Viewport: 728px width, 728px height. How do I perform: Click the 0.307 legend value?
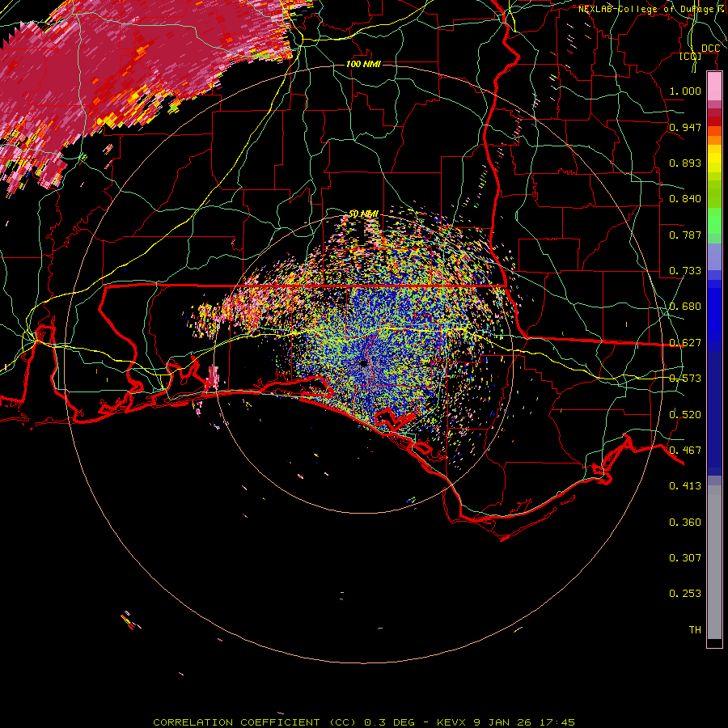coord(685,558)
